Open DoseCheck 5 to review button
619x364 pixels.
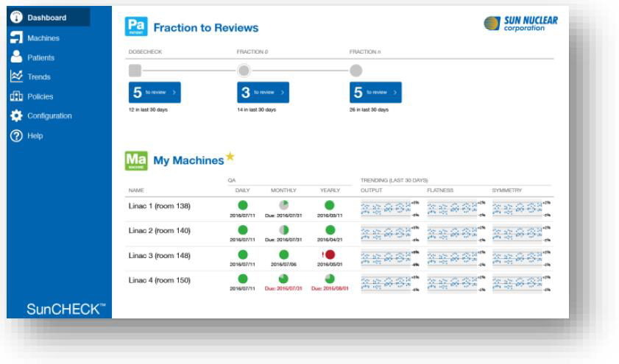click(153, 94)
